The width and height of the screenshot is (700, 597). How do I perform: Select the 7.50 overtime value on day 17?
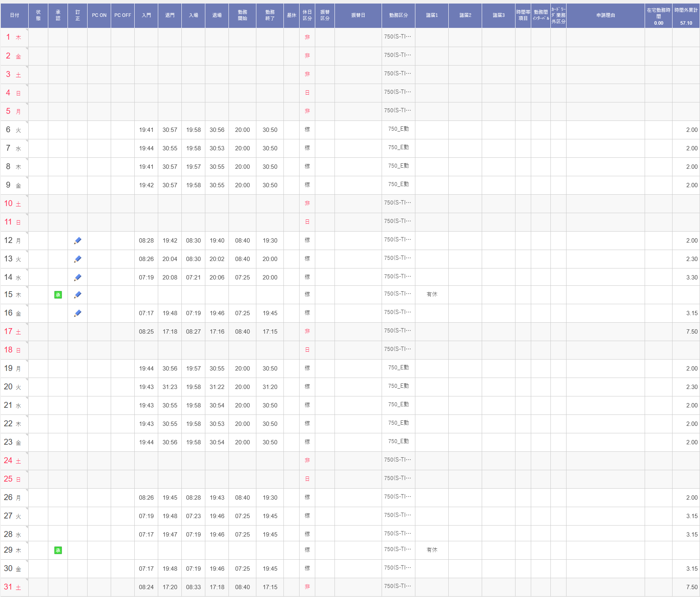[x=691, y=332]
